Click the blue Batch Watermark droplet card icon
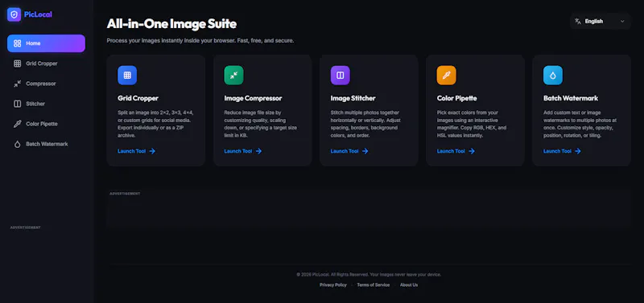 pyautogui.click(x=553, y=76)
